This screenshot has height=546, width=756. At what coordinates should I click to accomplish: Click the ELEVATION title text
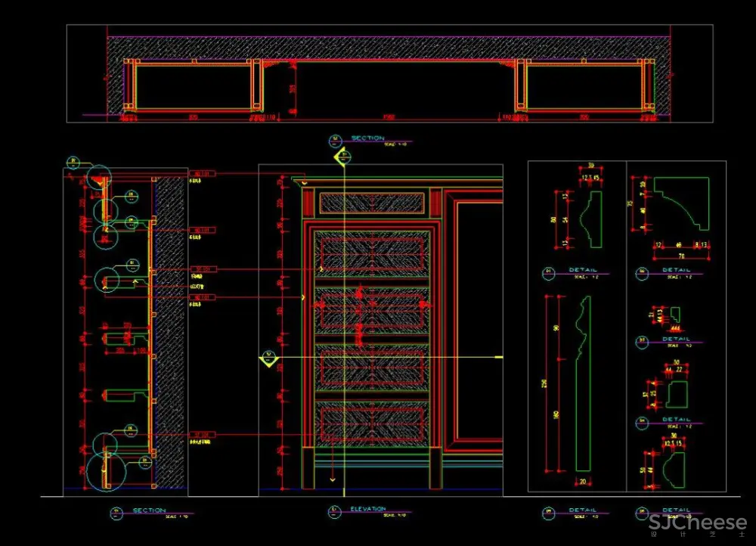coord(367,509)
